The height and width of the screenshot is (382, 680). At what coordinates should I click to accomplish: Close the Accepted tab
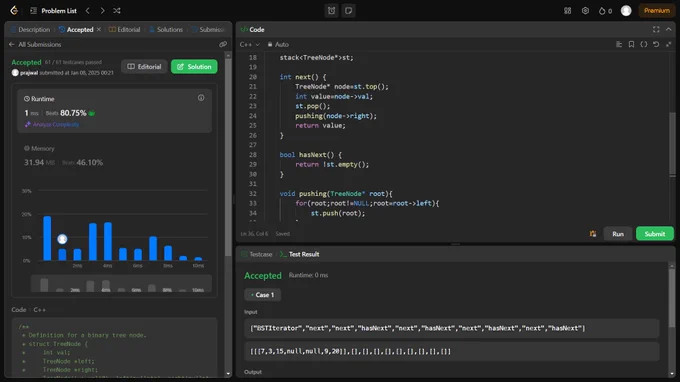point(99,29)
